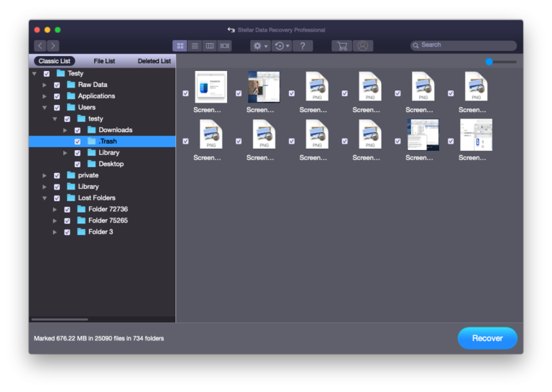This screenshot has width=552, height=392.
Task: Uncheck the last file in second row
Action: [x=451, y=141]
